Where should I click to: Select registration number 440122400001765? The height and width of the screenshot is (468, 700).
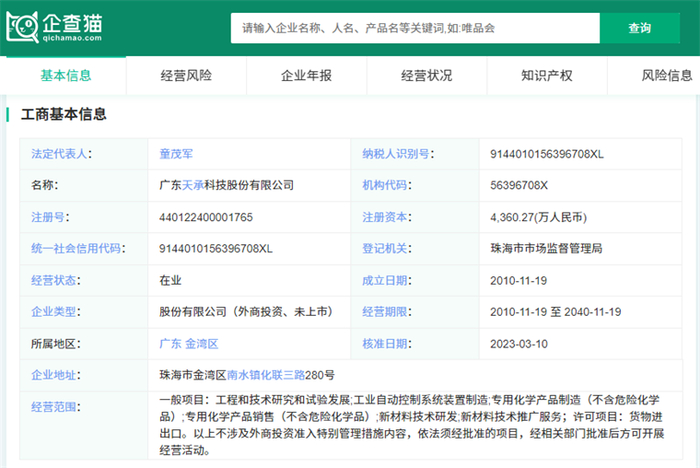pos(206,217)
